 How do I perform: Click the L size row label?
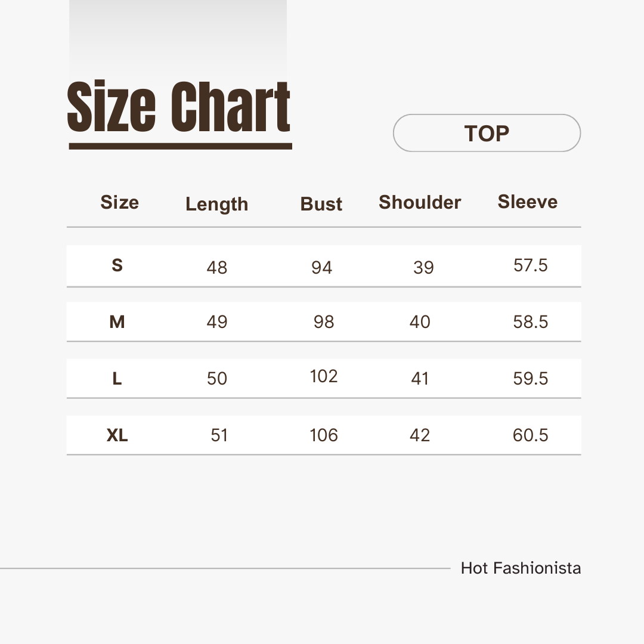[x=117, y=379]
